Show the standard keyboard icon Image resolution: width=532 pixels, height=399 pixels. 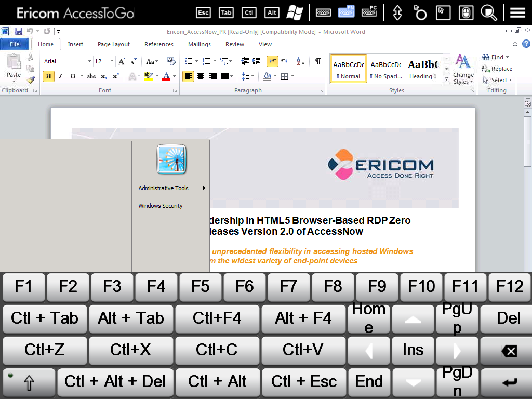coord(323,13)
